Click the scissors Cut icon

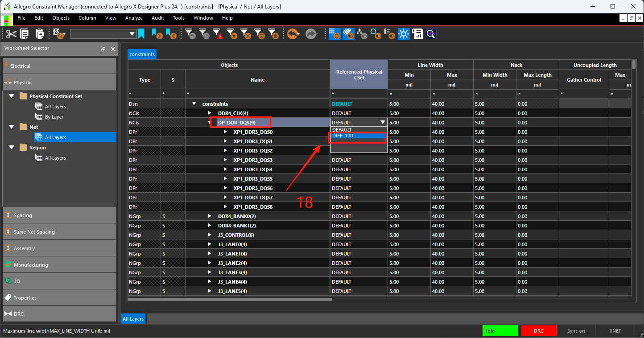point(11,34)
